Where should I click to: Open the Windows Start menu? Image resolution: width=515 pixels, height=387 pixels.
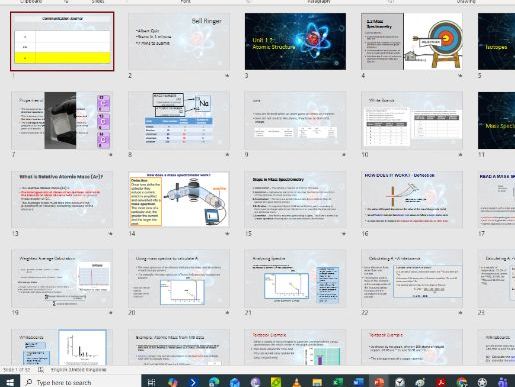10,382
